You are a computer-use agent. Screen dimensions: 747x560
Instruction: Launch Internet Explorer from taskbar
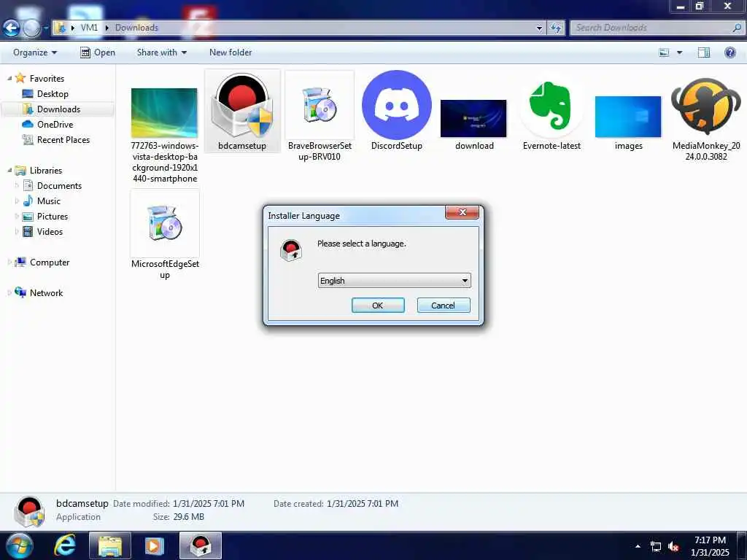pos(65,545)
